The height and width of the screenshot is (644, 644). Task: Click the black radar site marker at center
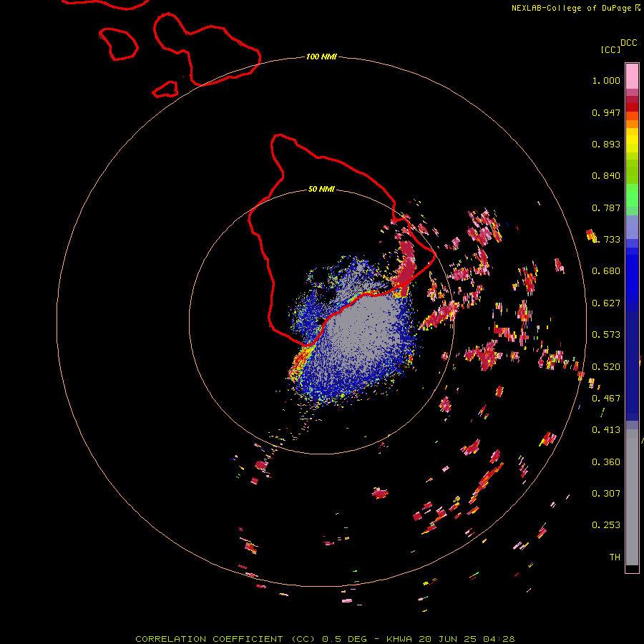(321, 321)
